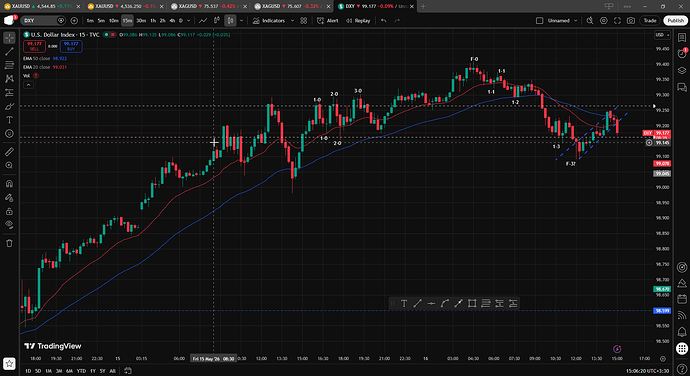Open the patterns drawing tool group
Viewport: 690px width, 376px height.
pos(9,79)
